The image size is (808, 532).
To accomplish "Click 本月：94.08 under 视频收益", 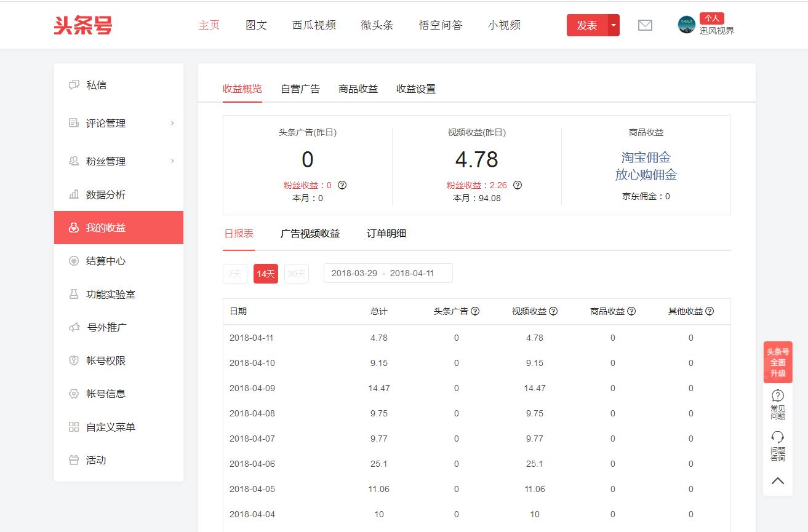I will click(477, 198).
